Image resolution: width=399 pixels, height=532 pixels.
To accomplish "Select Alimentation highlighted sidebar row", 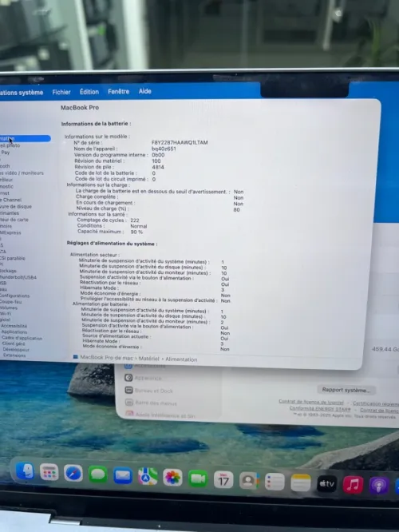I will point(25,138).
